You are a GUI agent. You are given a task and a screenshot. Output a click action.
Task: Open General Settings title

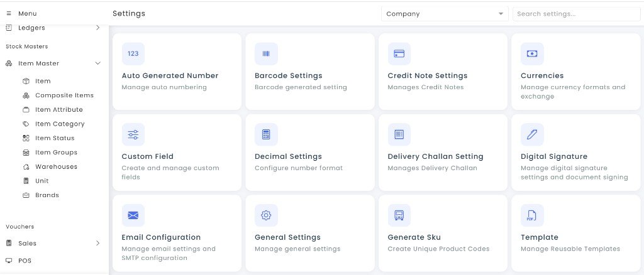point(287,237)
